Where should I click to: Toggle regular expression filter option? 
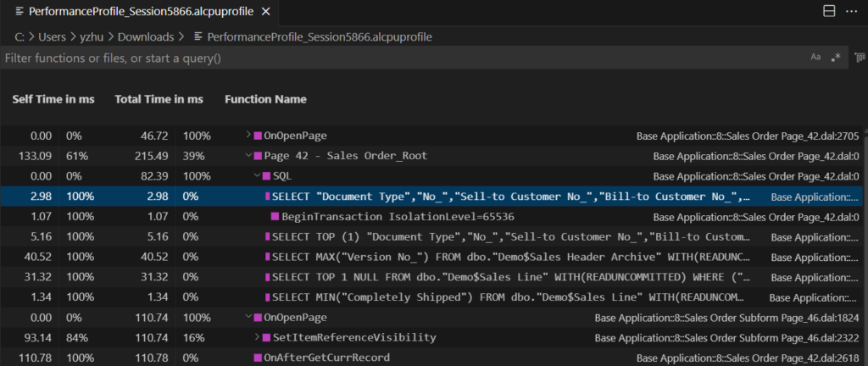836,58
